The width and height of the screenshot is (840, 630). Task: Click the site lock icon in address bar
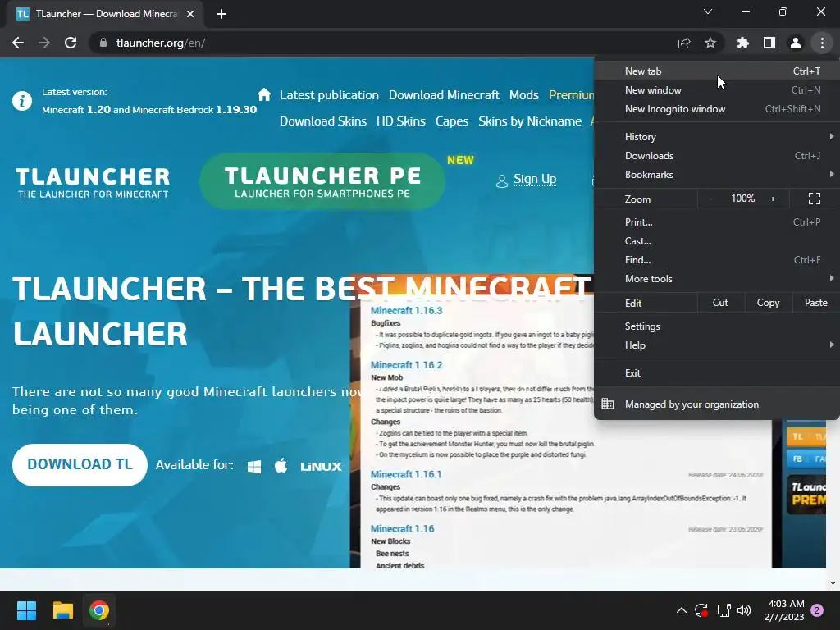coord(103,43)
